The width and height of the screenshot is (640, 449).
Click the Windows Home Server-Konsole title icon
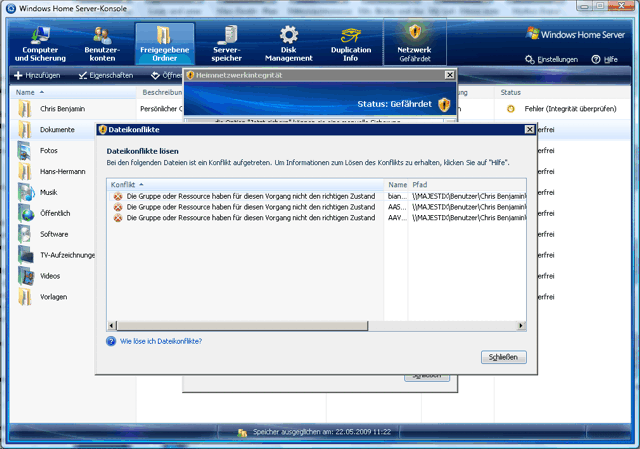[11, 8]
